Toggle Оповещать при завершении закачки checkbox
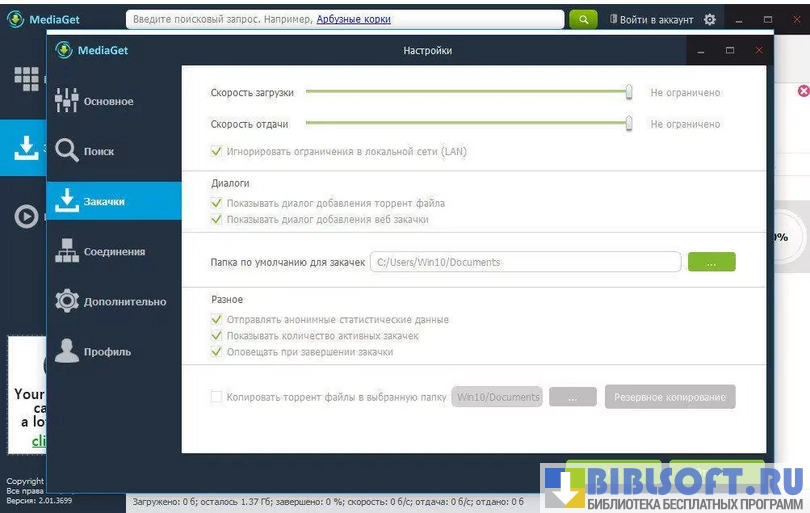810x513 pixels. pos(216,352)
